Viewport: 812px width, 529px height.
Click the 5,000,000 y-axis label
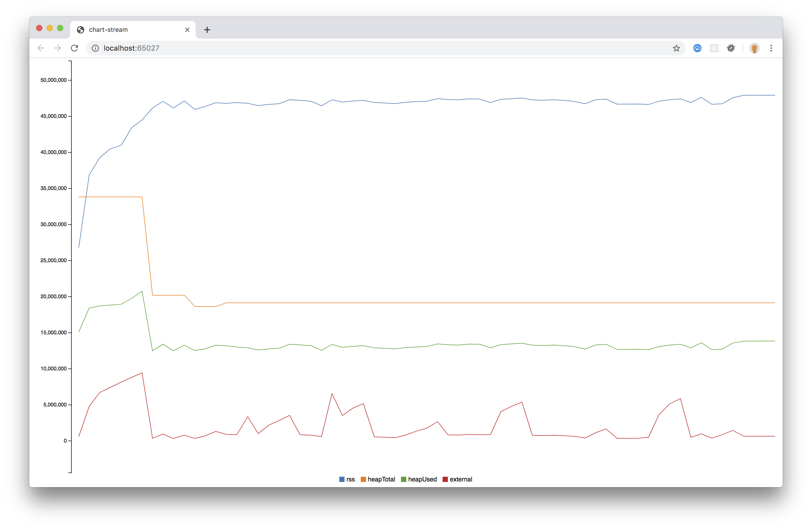55,405
